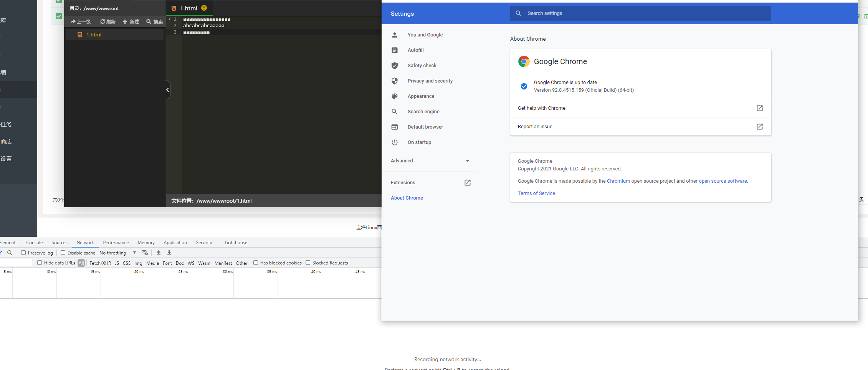This screenshot has height=370, width=868.
Task: Click the warning icon on 1.html tab
Action: (204, 8)
